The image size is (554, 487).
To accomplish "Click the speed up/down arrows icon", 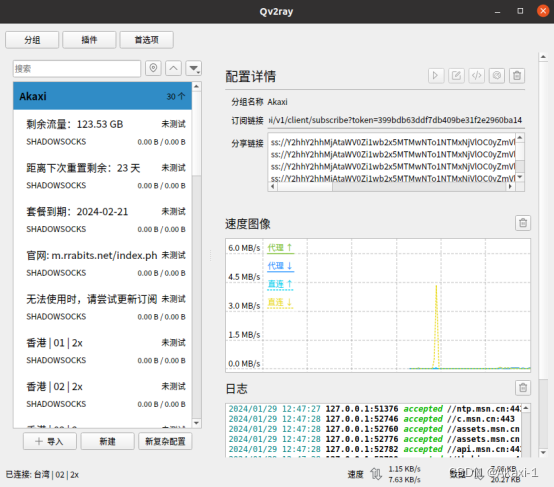I will tap(376, 474).
